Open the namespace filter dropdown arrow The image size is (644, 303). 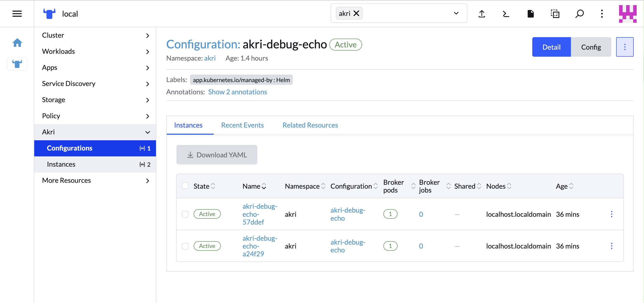pyautogui.click(x=456, y=13)
